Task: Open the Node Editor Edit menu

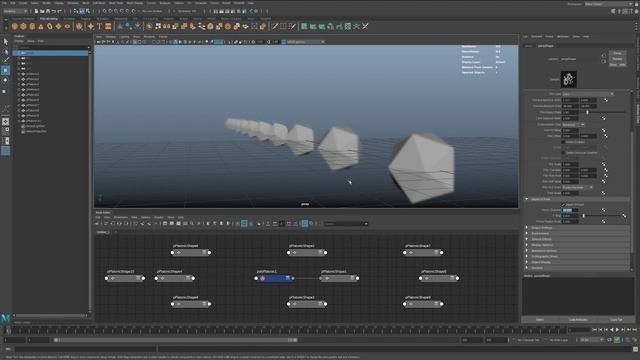Action: pos(98,217)
